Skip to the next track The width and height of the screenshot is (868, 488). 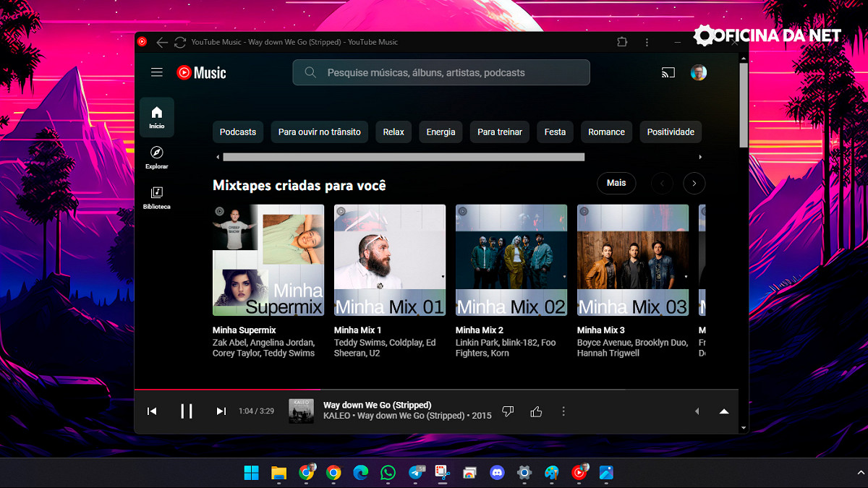point(221,411)
